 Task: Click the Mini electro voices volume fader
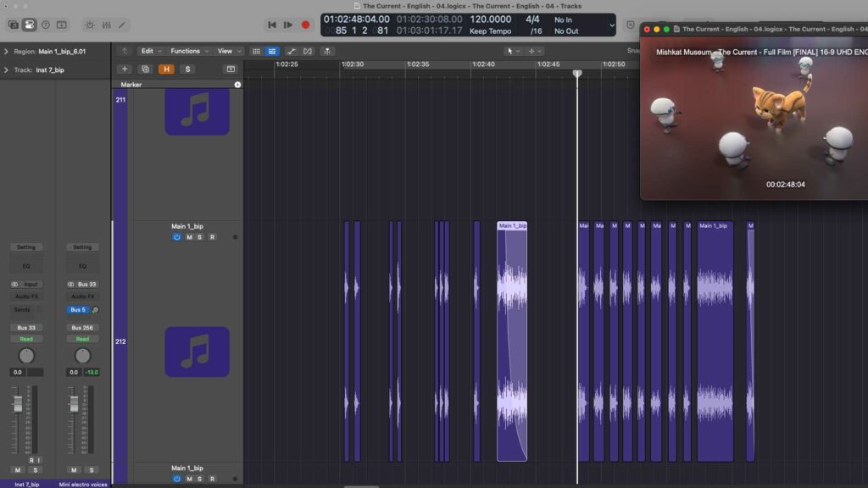(74, 404)
